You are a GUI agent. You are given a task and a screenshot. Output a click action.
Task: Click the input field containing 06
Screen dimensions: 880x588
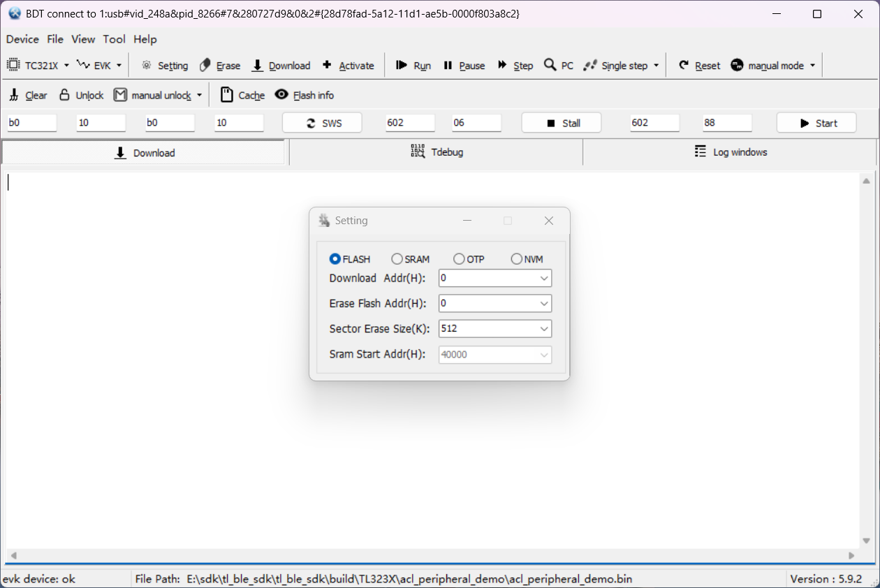476,123
